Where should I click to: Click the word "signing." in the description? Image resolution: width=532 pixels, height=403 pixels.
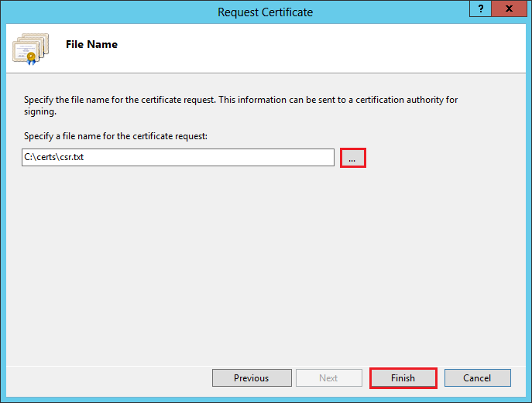pos(40,111)
